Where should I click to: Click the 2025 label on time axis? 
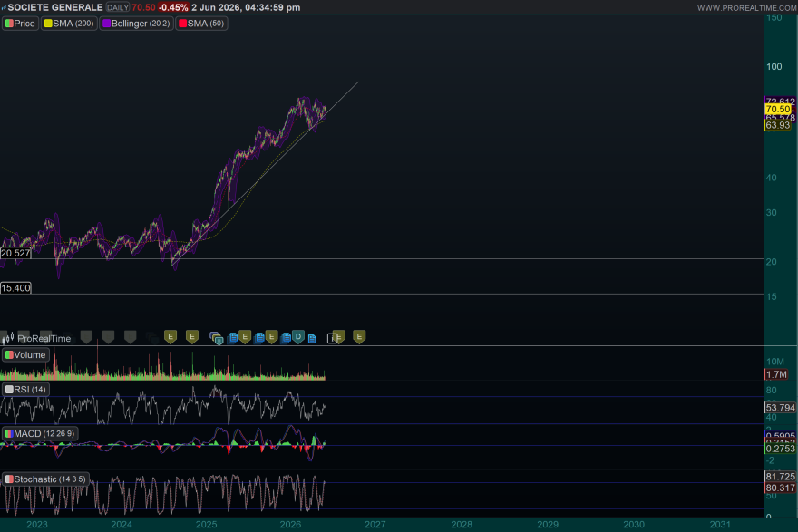pyautogui.click(x=206, y=525)
